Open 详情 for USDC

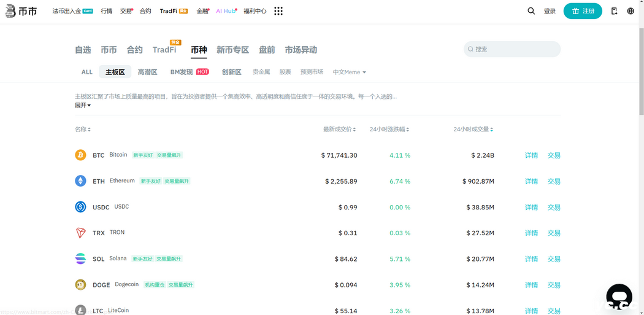(x=532, y=208)
